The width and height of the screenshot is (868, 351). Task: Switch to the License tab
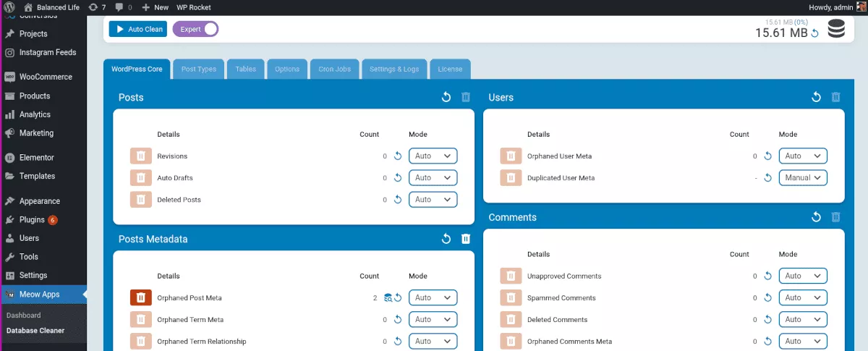click(450, 69)
